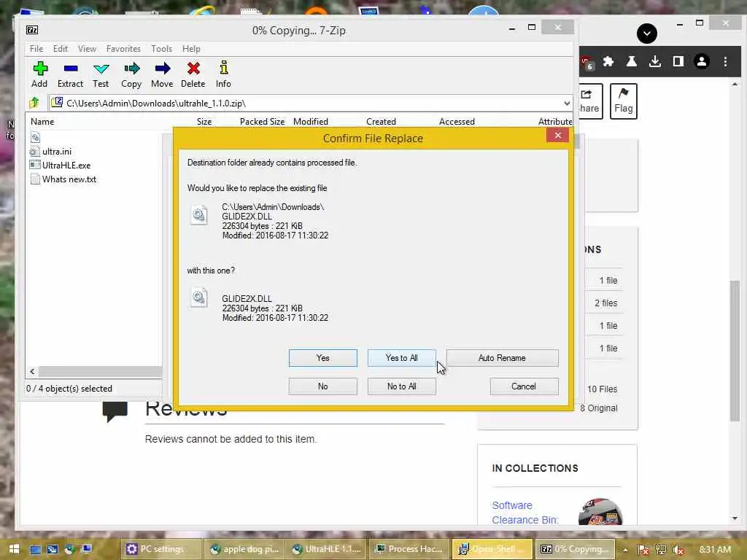Click the Flag button on webpage
Viewport: 747px width, 560px height.
[623, 101]
